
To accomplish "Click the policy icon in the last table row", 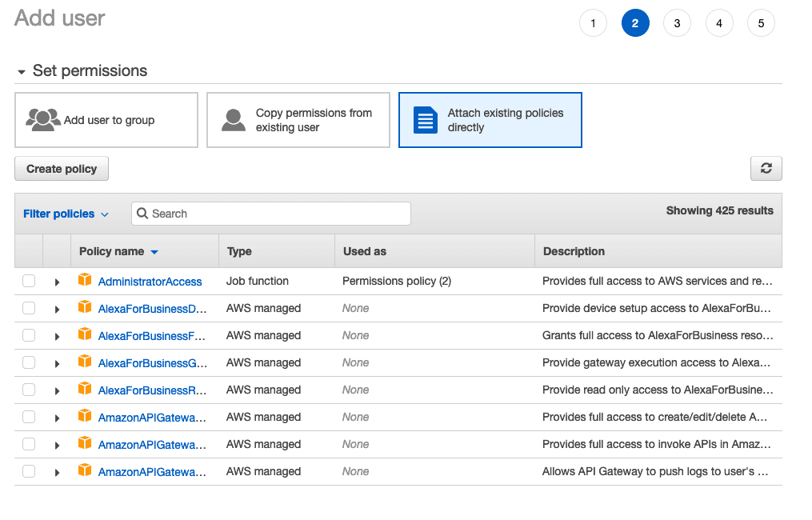I will click(85, 471).
